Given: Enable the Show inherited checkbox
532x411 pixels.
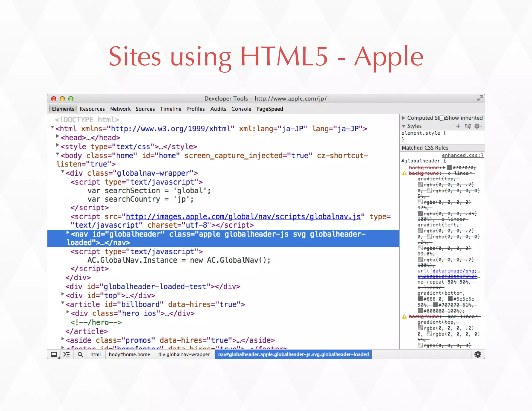Looking at the screenshot, I should point(442,118).
